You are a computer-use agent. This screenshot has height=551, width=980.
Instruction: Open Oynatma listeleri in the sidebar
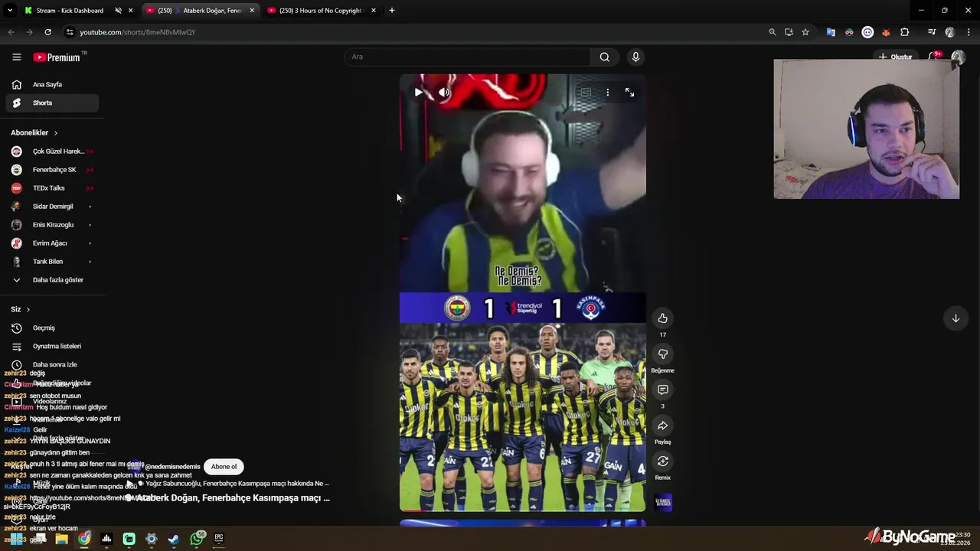[52, 347]
